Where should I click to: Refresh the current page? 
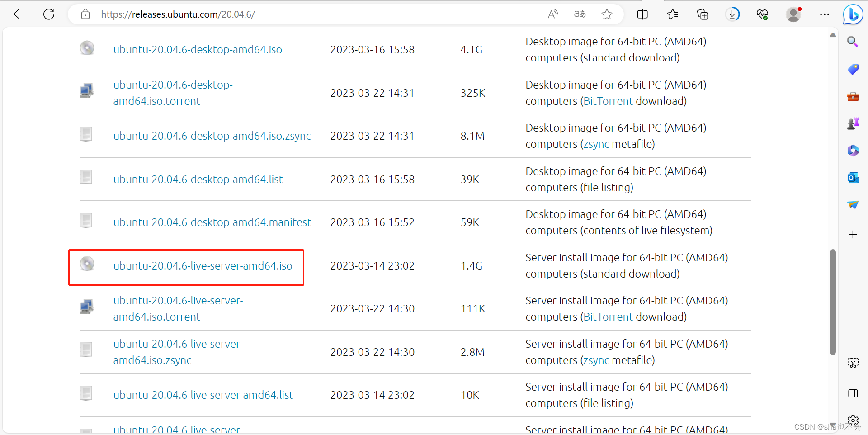click(x=49, y=14)
